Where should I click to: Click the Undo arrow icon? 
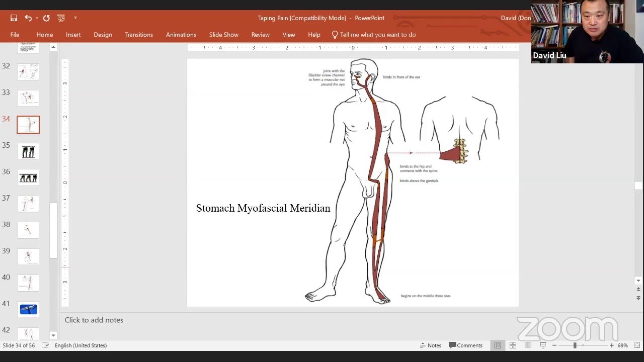(x=28, y=18)
